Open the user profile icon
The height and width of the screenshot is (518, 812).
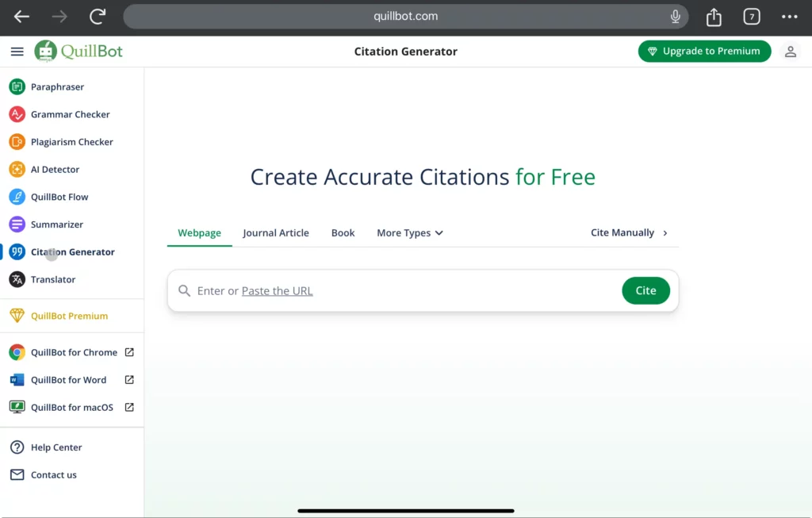pos(791,52)
